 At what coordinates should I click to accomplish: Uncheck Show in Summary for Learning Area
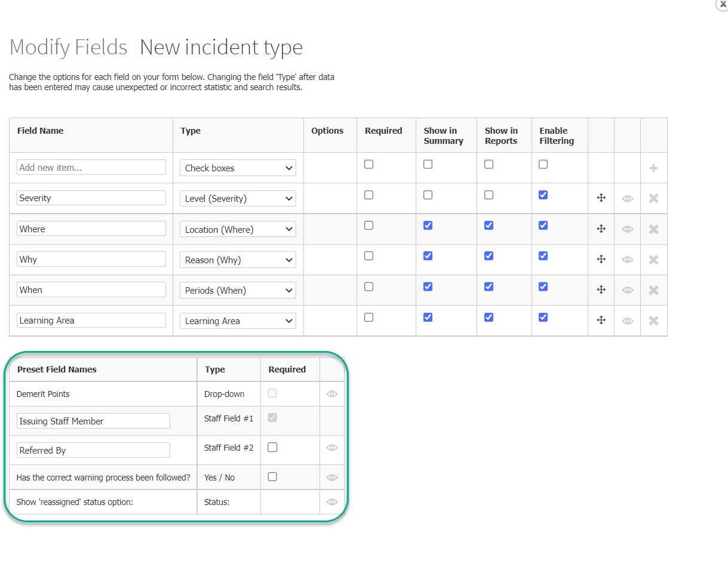[x=428, y=317]
